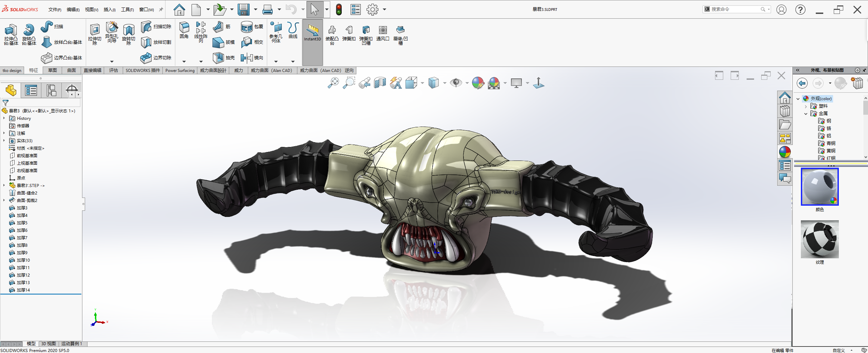
Task: Choose the Mirror tool (镜向)
Action: 252,58
